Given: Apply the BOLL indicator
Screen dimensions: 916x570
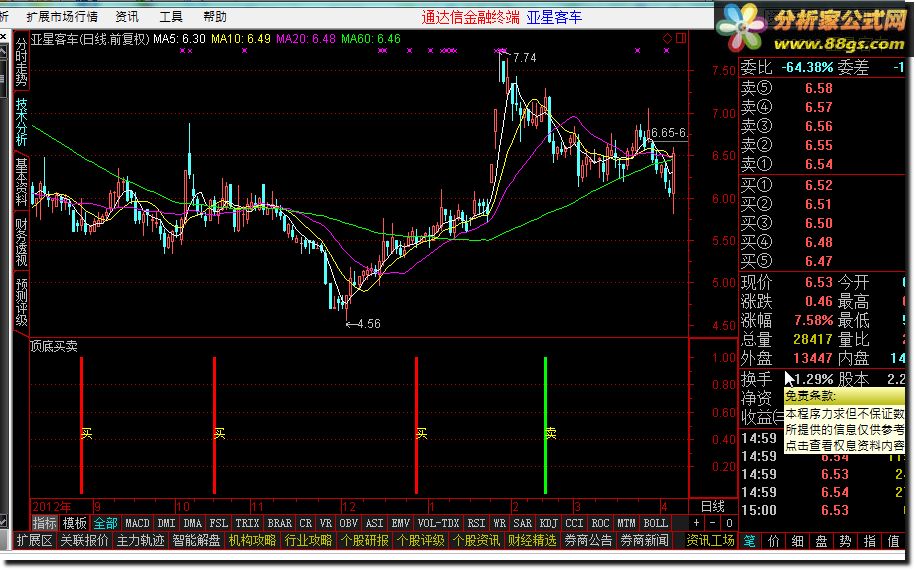Looking at the screenshot, I should tap(655, 523).
